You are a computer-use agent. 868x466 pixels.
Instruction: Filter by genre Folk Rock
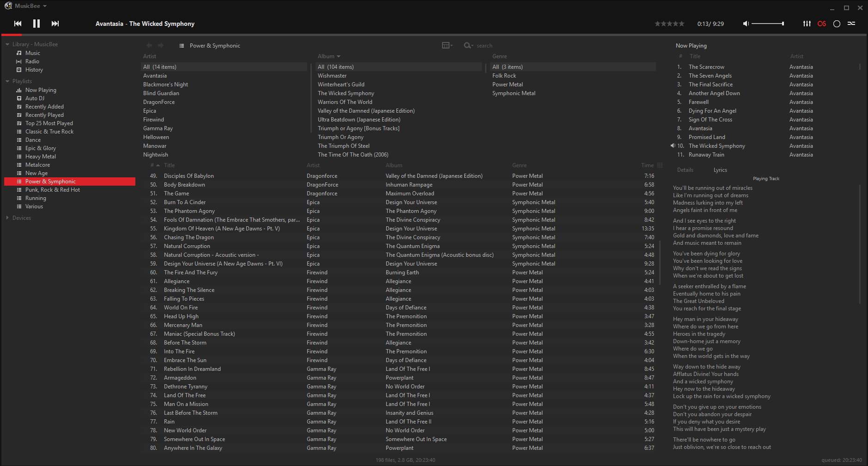click(504, 76)
